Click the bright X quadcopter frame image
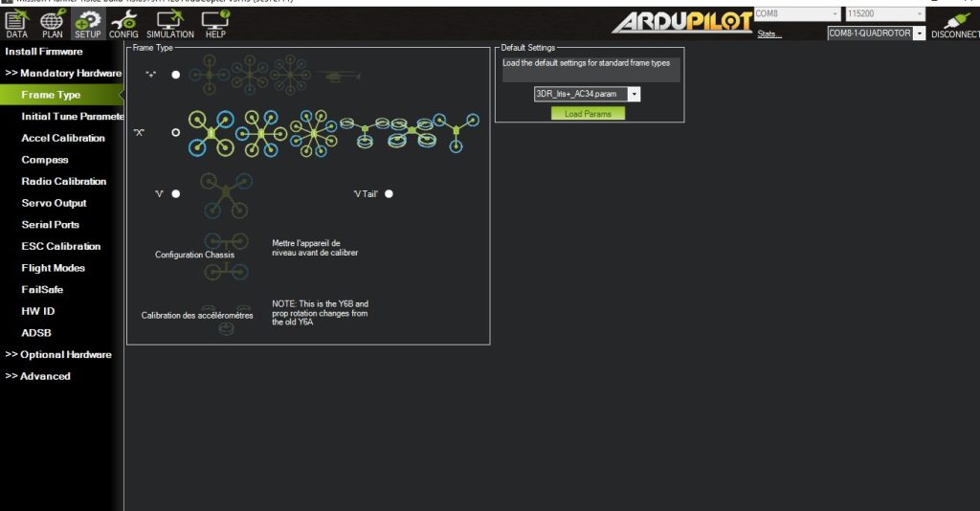This screenshot has height=511, width=980. (x=210, y=133)
